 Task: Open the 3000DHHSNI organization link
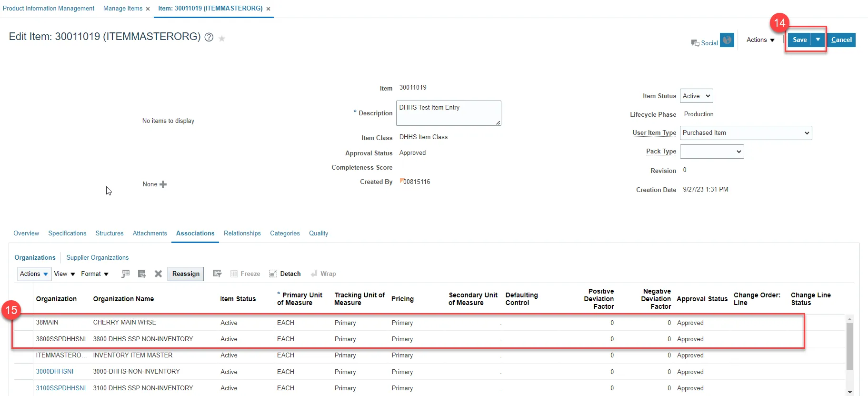click(55, 372)
